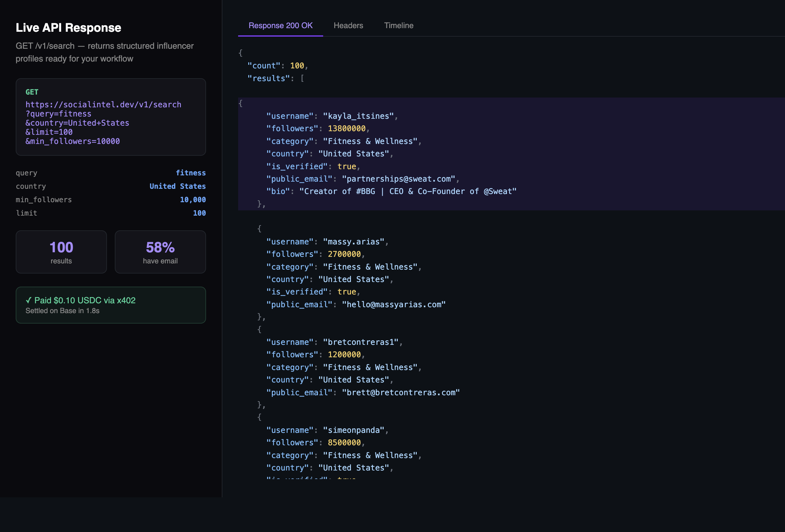The image size is (785, 532).
Task: Click the partnerships@sweat.com email address
Action: pos(399,179)
